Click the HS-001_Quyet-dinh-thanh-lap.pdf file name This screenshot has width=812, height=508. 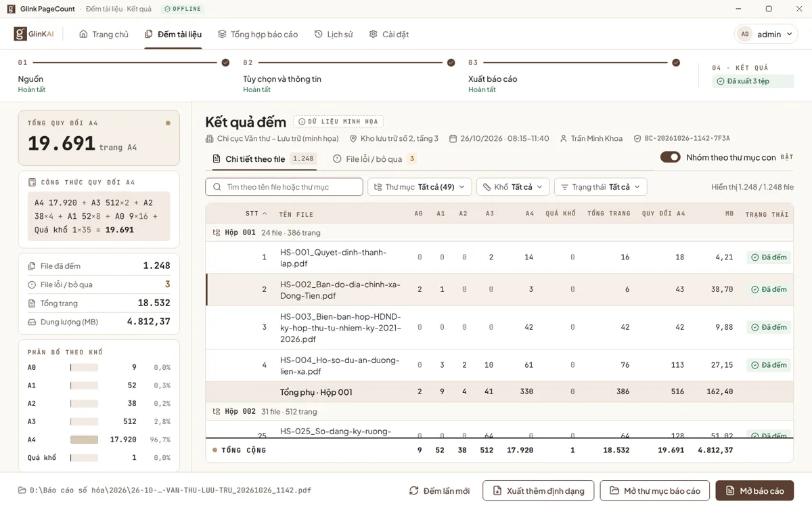click(x=334, y=257)
